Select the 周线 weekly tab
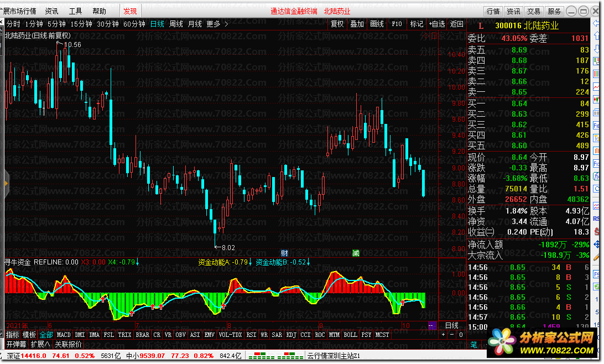Screen dimensions: 604x364 click(176, 24)
